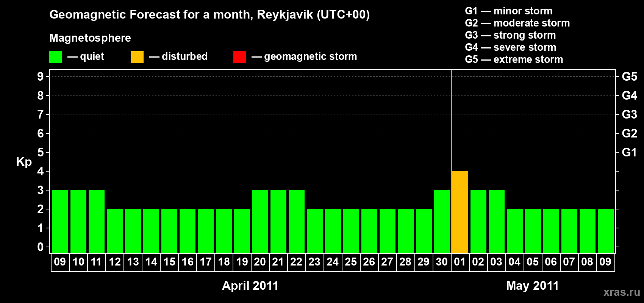Select the green bar above April 20
Image resolution: width=644 pixels, height=303 pixels.
pyautogui.click(x=260, y=222)
